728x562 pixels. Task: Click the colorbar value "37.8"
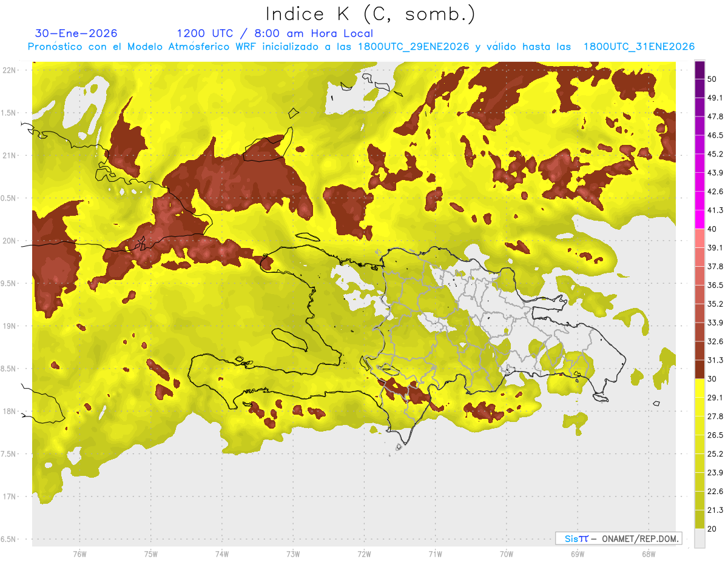715,266
